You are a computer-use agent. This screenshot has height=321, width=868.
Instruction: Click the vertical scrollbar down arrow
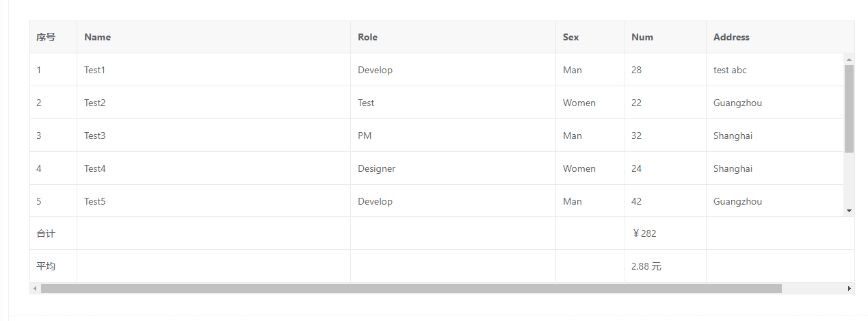pyautogui.click(x=849, y=211)
